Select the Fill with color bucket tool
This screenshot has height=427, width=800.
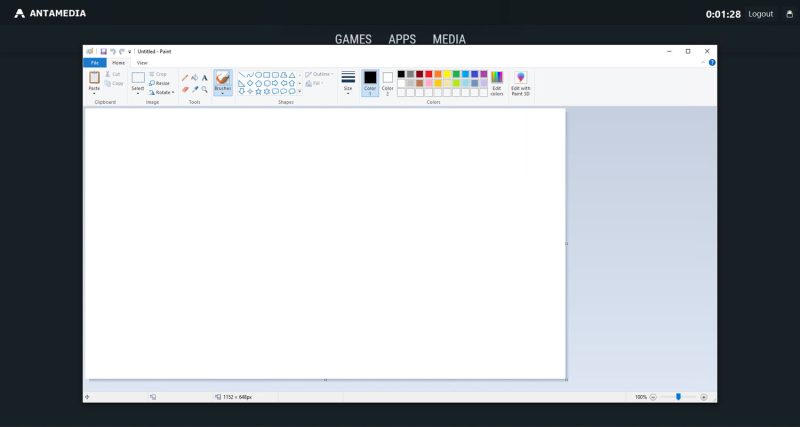point(194,78)
